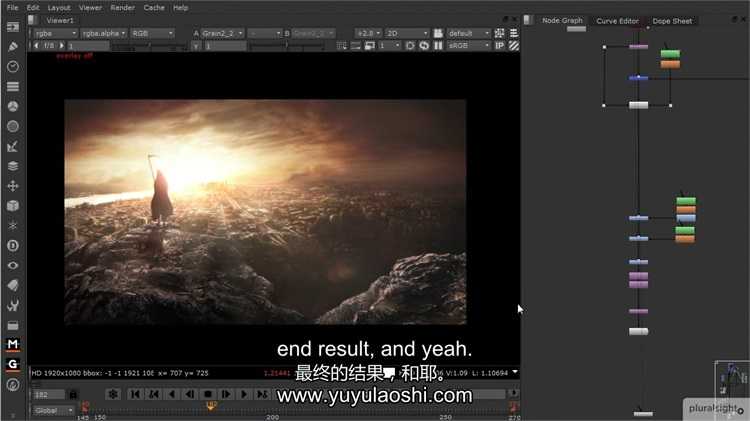Click the gain value input field
Screen dimensions: 750x421
[88, 46]
